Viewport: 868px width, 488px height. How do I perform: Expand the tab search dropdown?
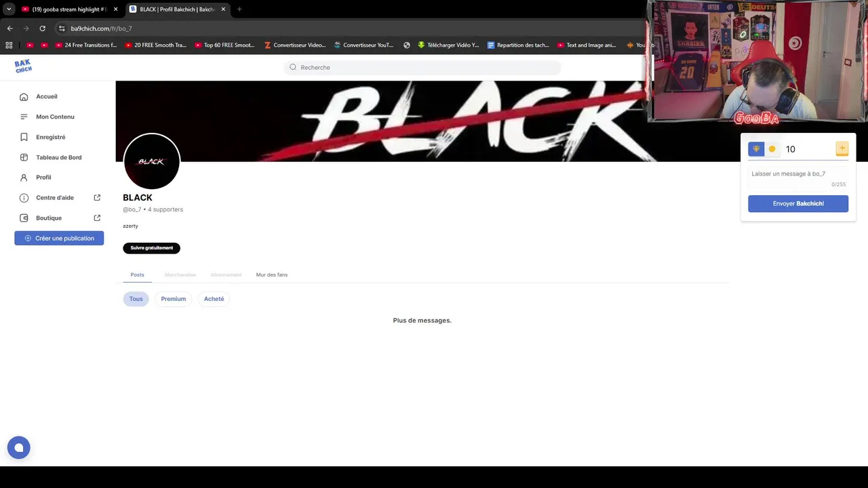point(9,9)
